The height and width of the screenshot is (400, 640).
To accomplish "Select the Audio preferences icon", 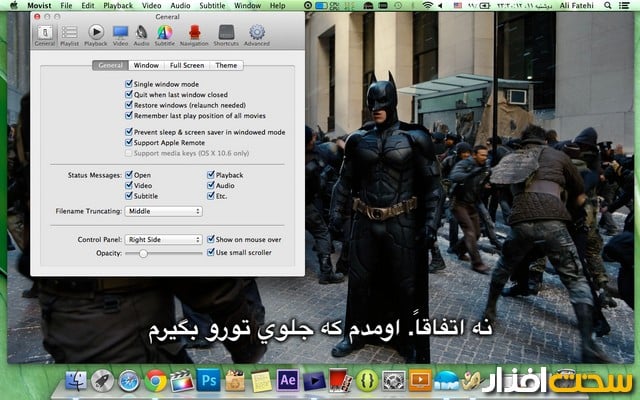I will click(x=142, y=36).
